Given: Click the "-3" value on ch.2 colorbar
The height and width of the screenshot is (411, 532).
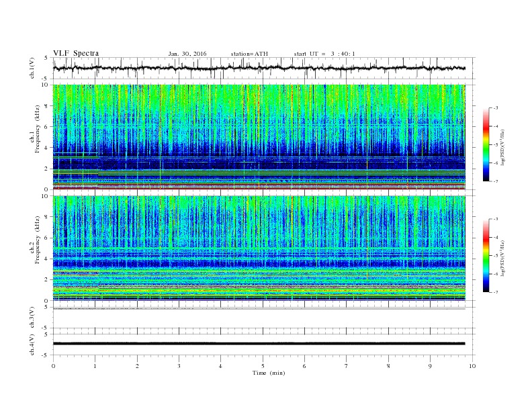Looking at the screenshot, I should [495, 219].
